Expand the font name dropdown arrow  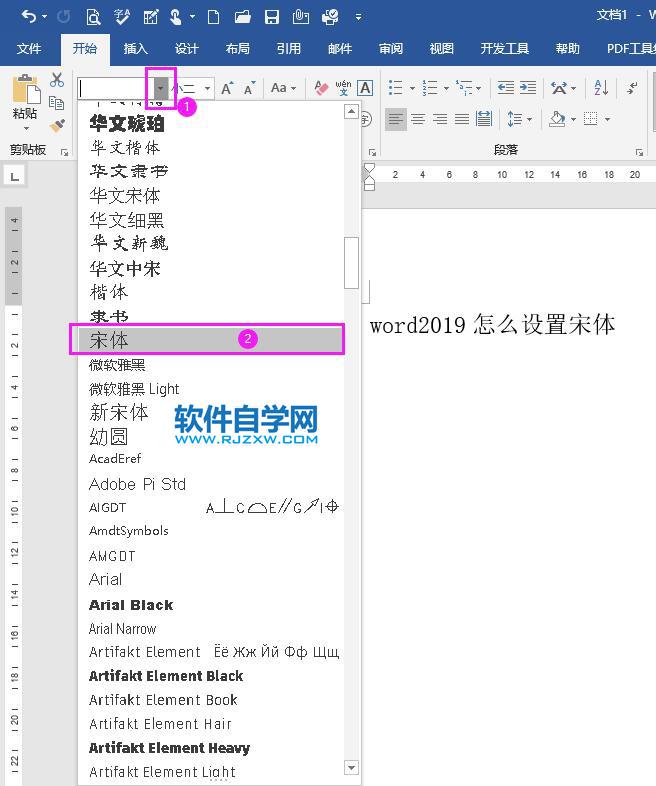point(160,89)
